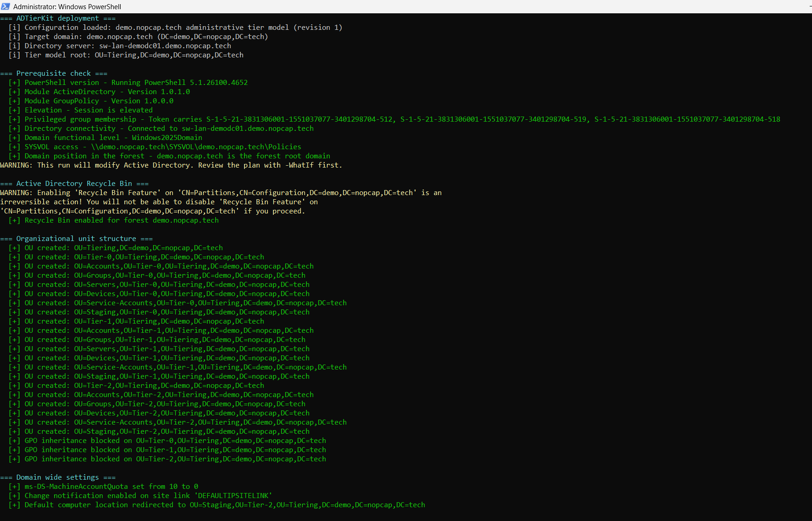Screen dimensions: 812x521
Task: Click the 'ms-DS-MachineAccountQuota set from 10 to 0' line
Action: tap(103, 487)
